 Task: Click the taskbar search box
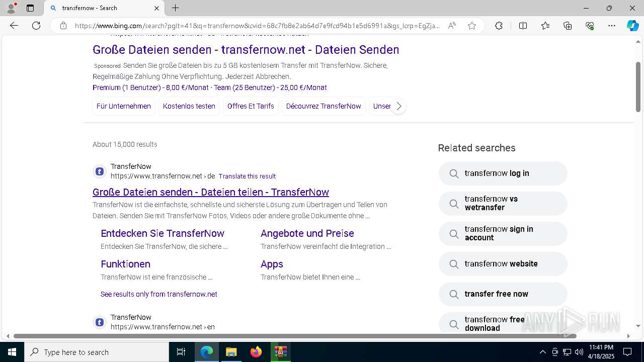[x=97, y=352]
